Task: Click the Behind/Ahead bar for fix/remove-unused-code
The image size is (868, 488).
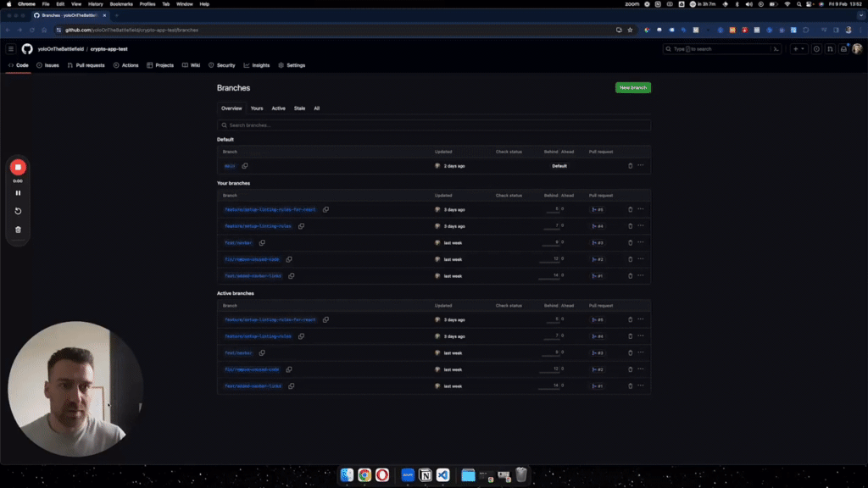Action: pos(553,259)
